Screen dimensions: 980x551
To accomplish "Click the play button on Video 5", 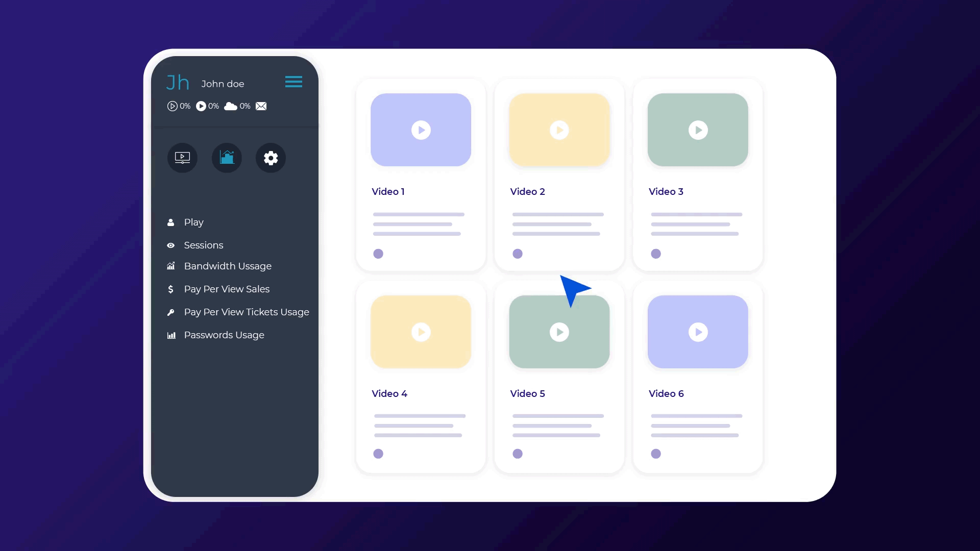I will coord(559,332).
